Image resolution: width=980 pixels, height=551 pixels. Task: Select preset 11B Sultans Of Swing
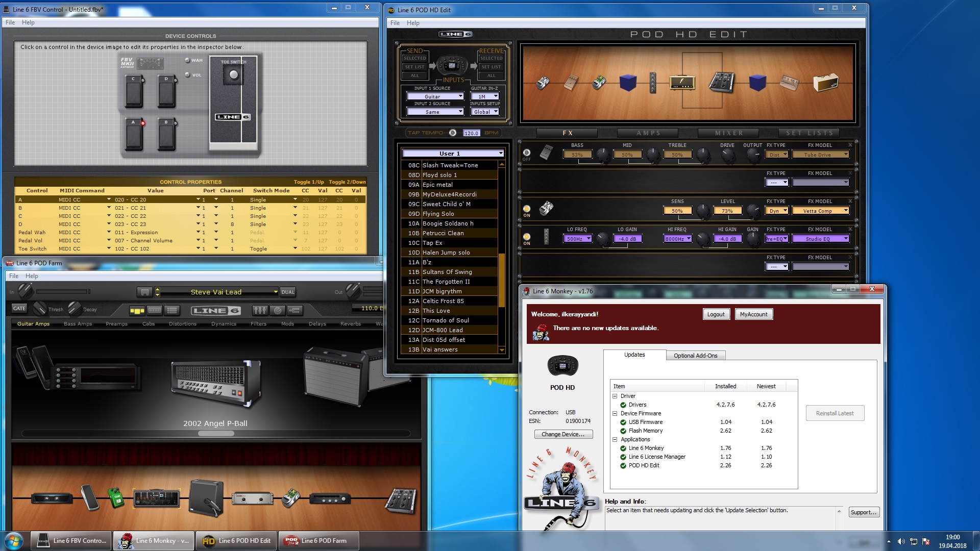click(450, 272)
